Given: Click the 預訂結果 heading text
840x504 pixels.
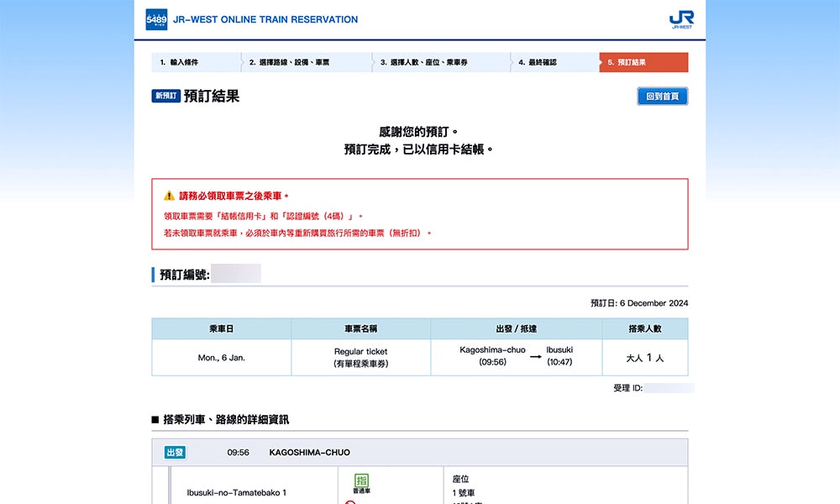Looking at the screenshot, I should point(212,96).
